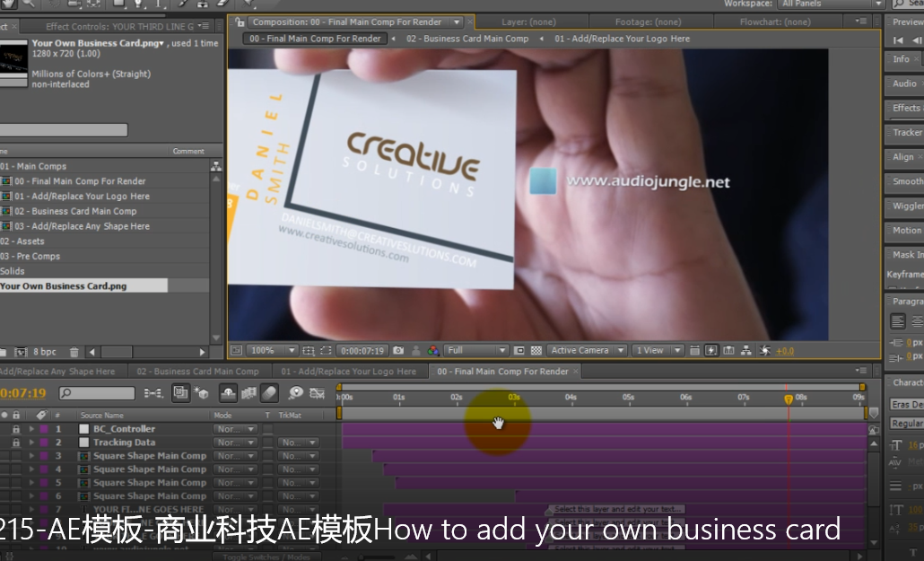Click the Always Preview This View icon
The image size is (924, 561).
[236, 350]
